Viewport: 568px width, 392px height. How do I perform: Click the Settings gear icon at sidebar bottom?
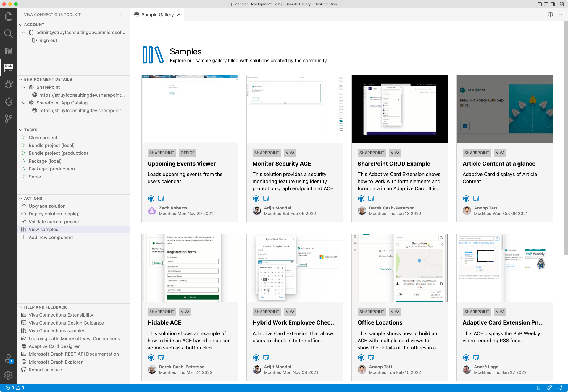pyautogui.click(x=9, y=376)
